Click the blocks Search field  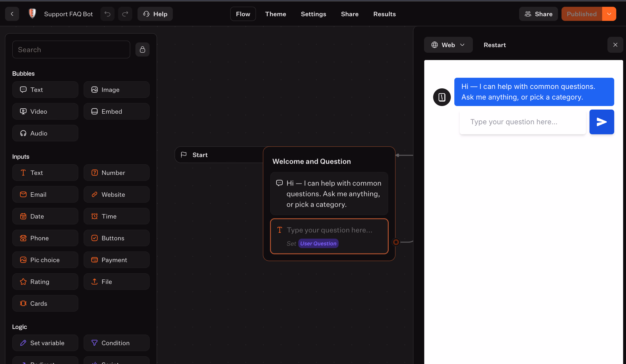71,49
